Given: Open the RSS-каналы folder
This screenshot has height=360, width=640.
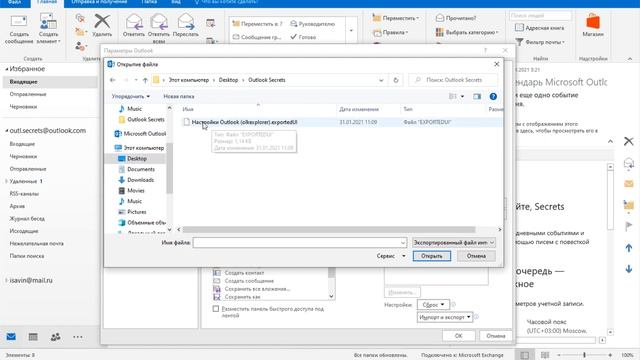Looking at the screenshot, I should 24,193.
